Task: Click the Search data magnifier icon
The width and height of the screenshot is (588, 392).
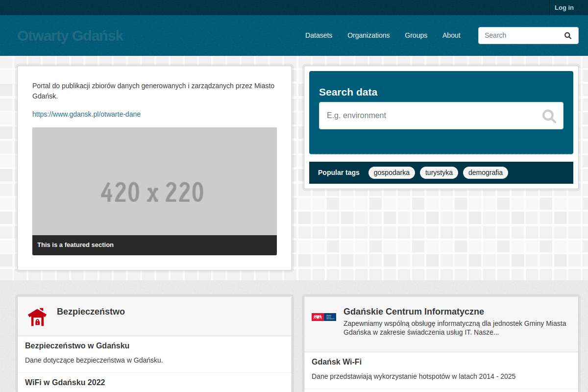Action: click(x=549, y=116)
